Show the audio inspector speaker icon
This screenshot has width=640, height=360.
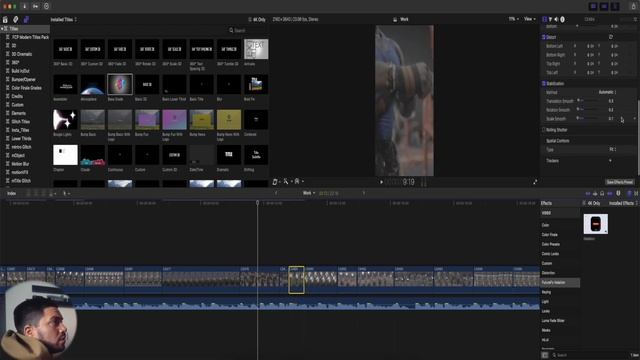tap(556, 19)
